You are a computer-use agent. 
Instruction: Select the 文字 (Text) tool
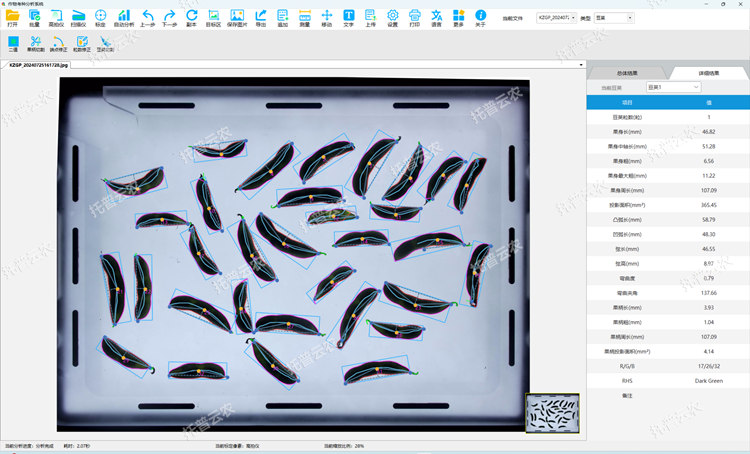[349, 17]
